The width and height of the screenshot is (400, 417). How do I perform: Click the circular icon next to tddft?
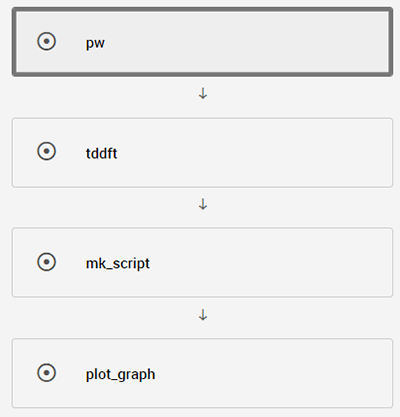click(46, 151)
